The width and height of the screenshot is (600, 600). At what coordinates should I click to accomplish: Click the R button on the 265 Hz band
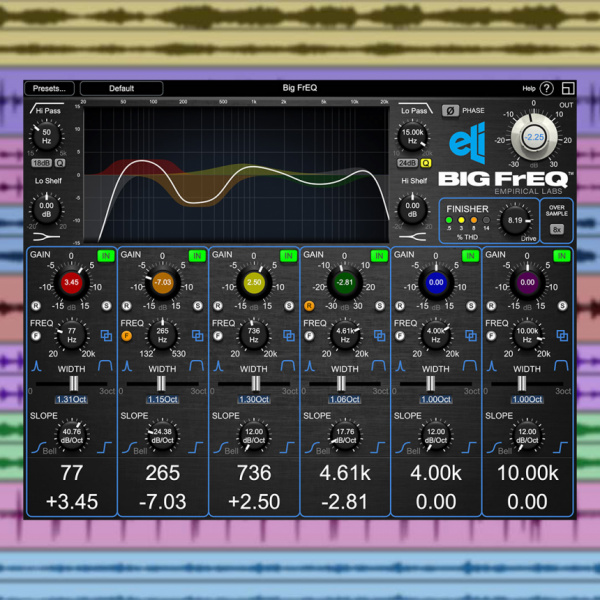coord(127,306)
